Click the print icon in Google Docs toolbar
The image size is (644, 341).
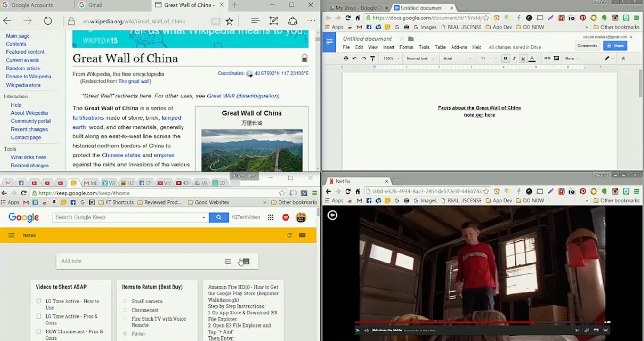pos(346,58)
